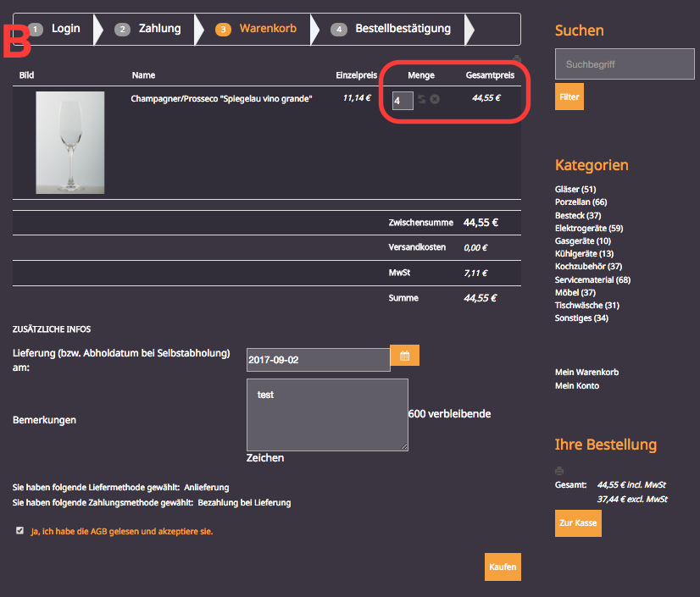Click the 37,44 € excl. MwSt text

[x=632, y=500]
